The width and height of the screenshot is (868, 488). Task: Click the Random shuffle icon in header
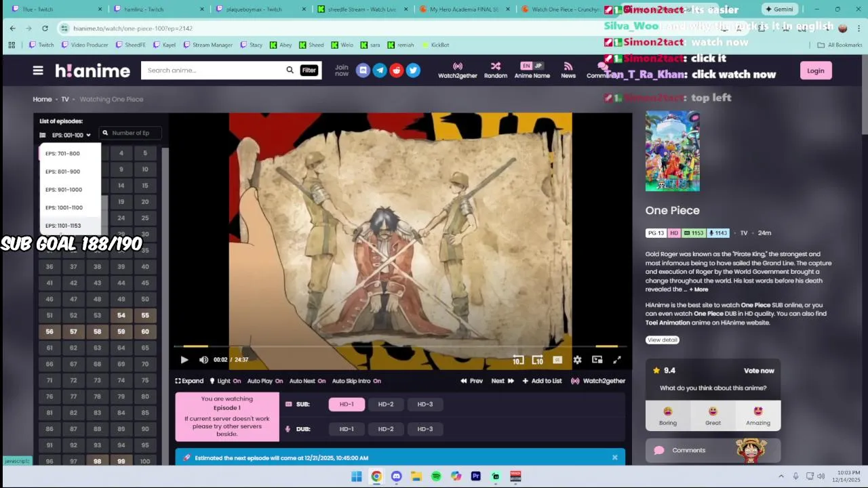point(496,70)
